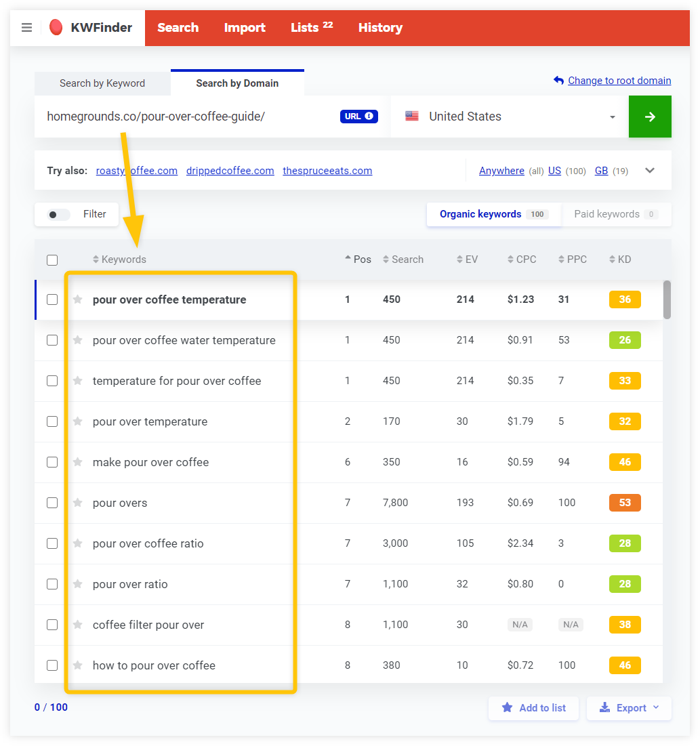
Task: Click the keyword table vertical scrollbar
Action: 667,299
